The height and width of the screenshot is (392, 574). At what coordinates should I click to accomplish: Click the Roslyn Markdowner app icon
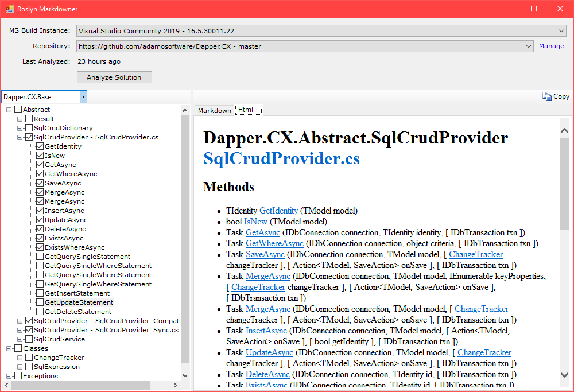pos(9,9)
